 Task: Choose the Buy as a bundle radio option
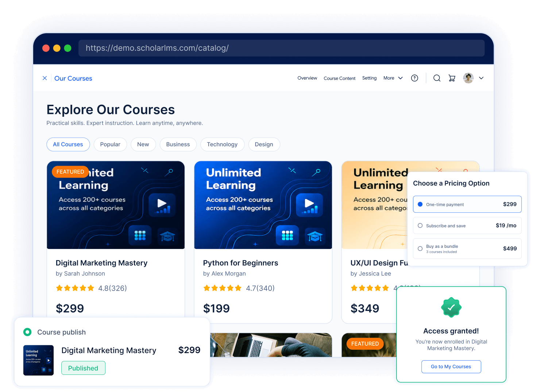420,249
